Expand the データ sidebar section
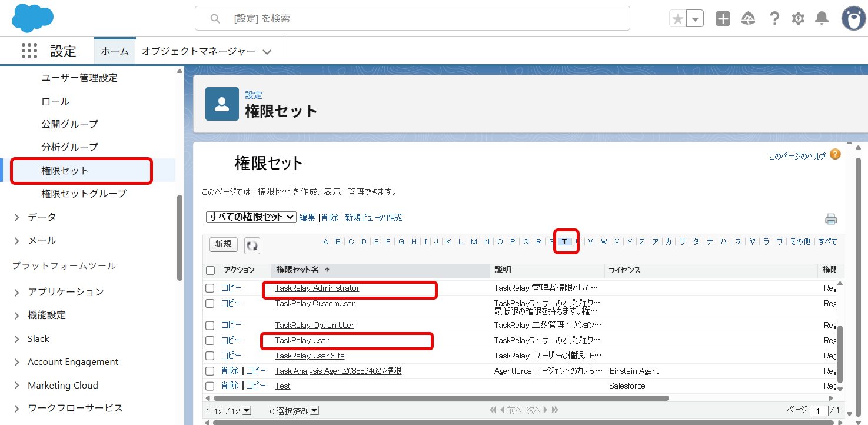This screenshot has width=868, height=425. point(16,217)
